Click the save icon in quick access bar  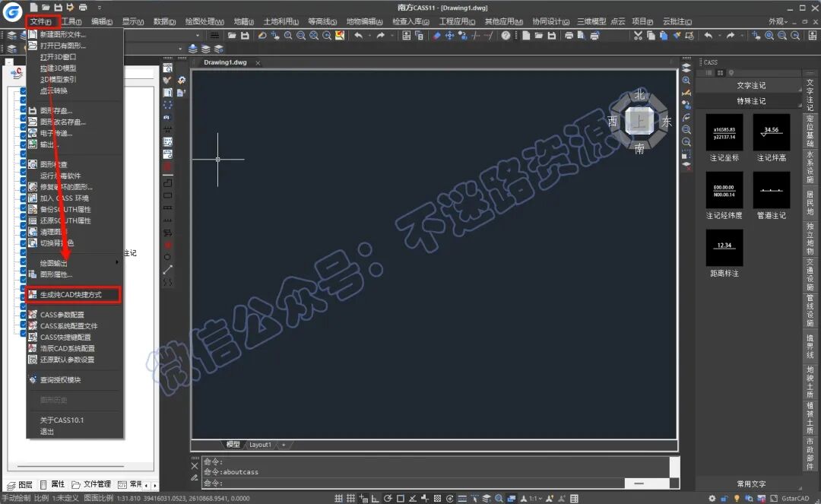point(58,8)
